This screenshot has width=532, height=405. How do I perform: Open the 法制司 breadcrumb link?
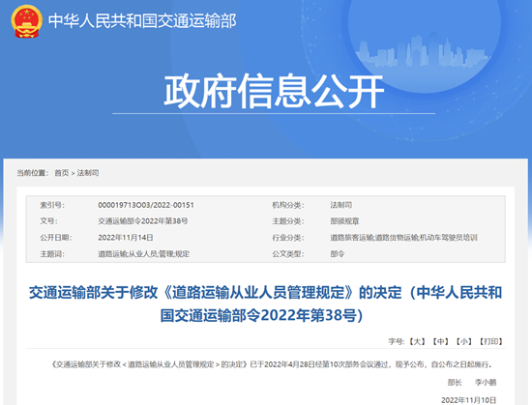click(x=87, y=173)
